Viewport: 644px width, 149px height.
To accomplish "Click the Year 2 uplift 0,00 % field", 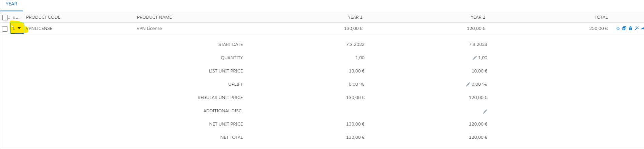I will click(479, 84).
